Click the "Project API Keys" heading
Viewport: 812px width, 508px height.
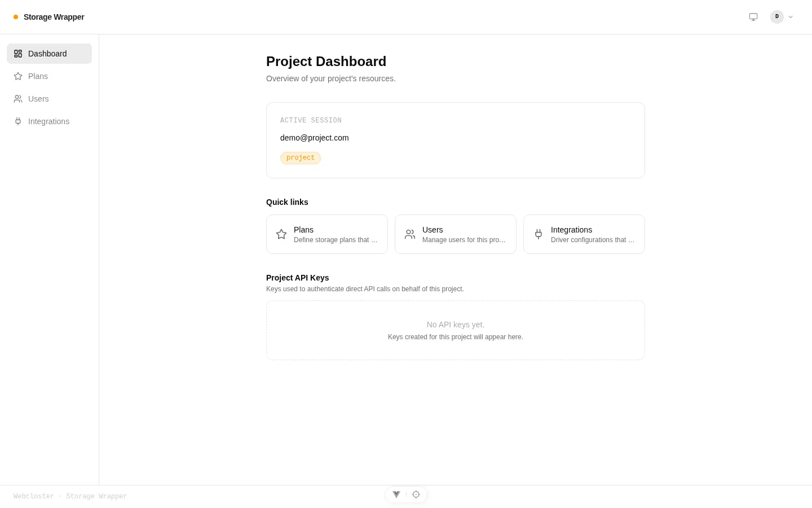click(x=298, y=278)
